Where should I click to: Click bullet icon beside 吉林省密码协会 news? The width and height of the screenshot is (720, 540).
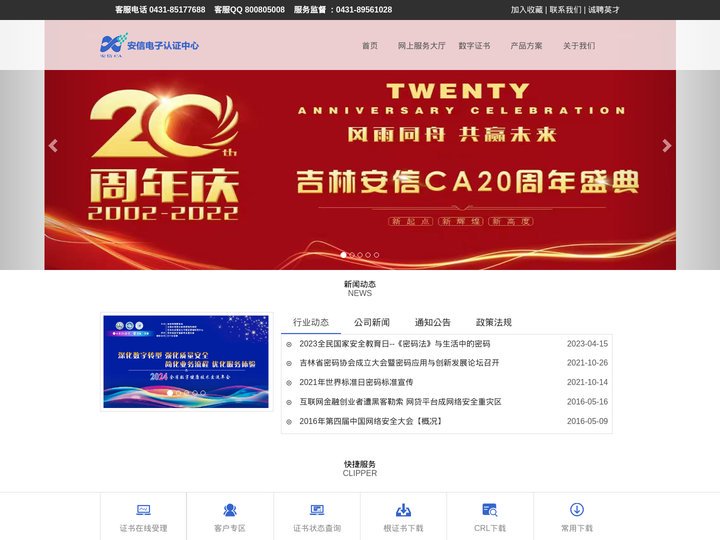[289, 363]
